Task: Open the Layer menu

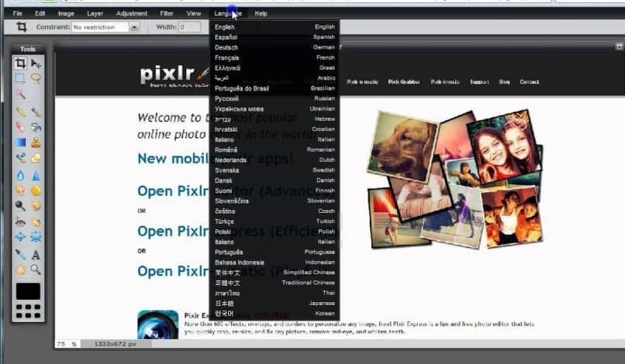Action: click(x=95, y=13)
